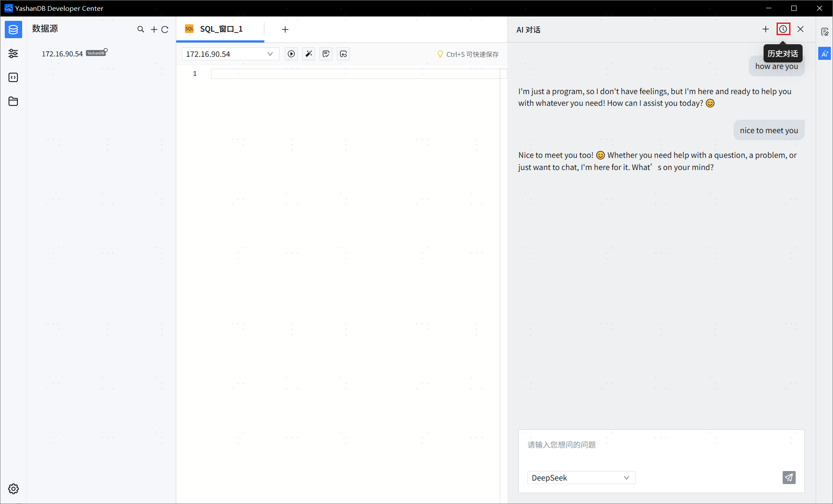Open the sliders configuration sidebar icon

[x=13, y=53]
